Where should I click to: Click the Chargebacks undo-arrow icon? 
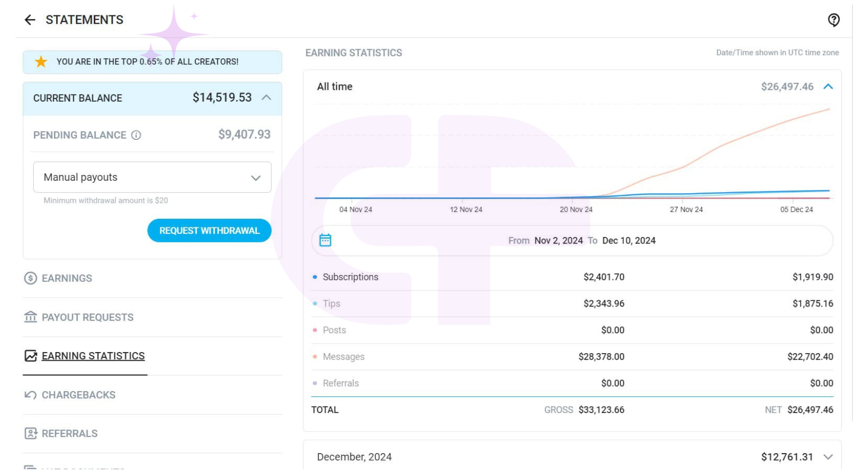coord(31,395)
